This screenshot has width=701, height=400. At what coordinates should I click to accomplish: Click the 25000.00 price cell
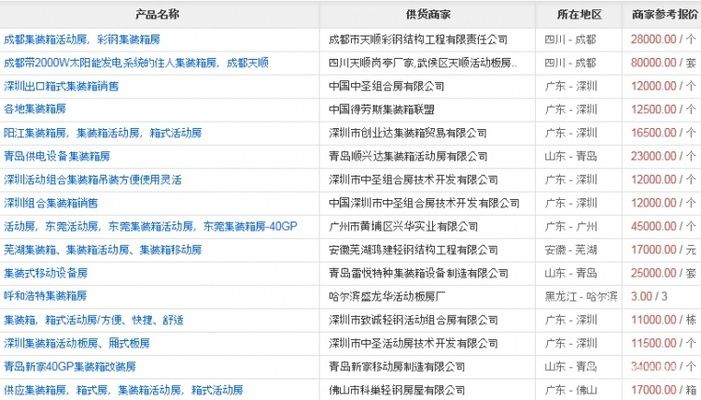(663, 273)
